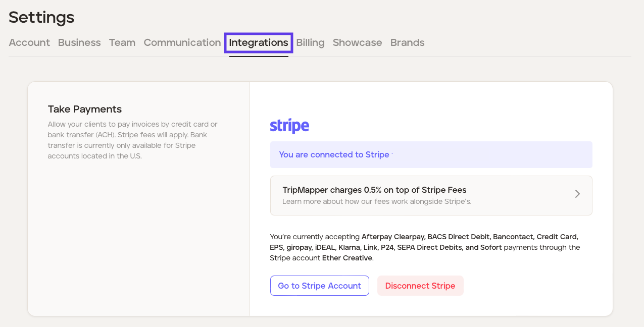Click the Ether Creative account name
Screen dimensions: 644x327
[x=347, y=258]
